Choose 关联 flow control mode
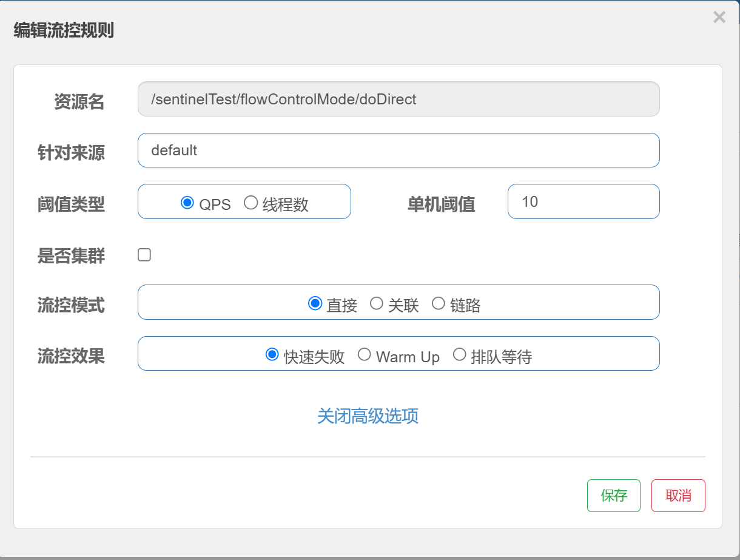The width and height of the screenshot is (740, 560). (x=377, y=303)
